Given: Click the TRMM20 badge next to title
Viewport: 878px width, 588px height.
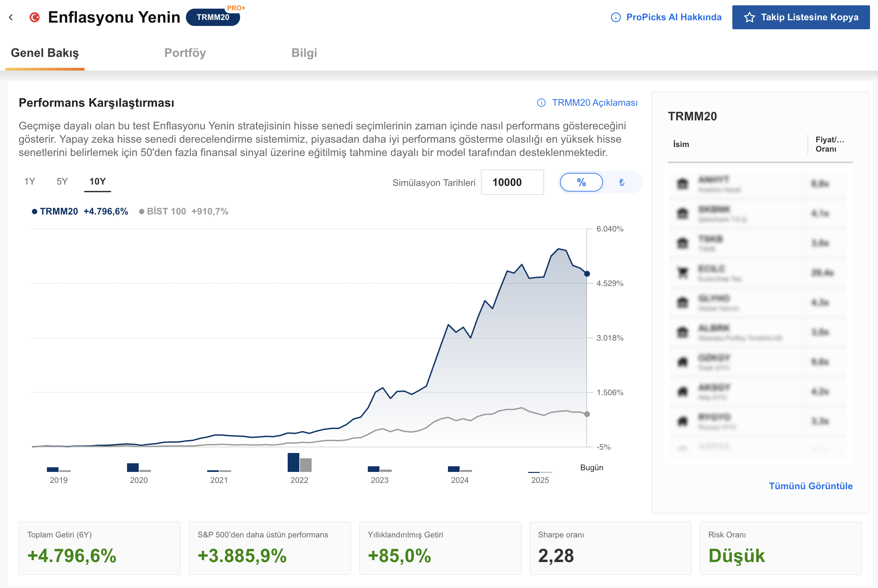Looking at the screenshot, I should pos(213,17).
